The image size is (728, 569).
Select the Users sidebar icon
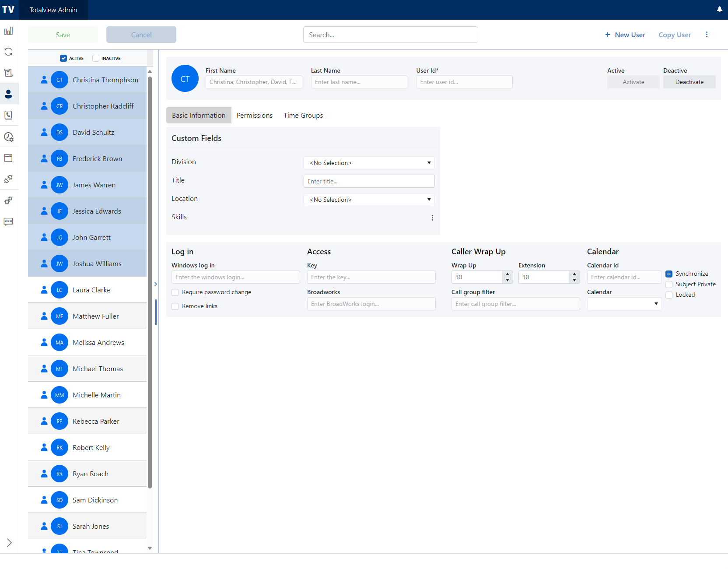(8, 94)
